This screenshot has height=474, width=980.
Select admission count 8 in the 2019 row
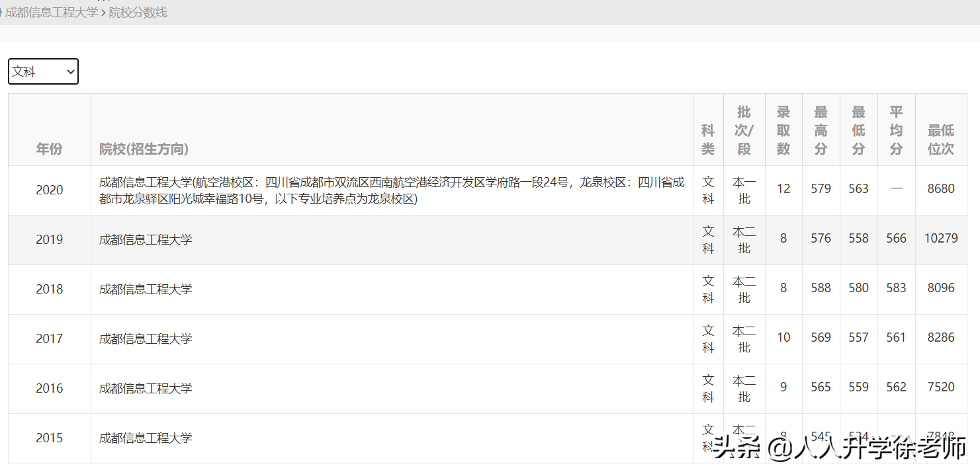point(783,238)
